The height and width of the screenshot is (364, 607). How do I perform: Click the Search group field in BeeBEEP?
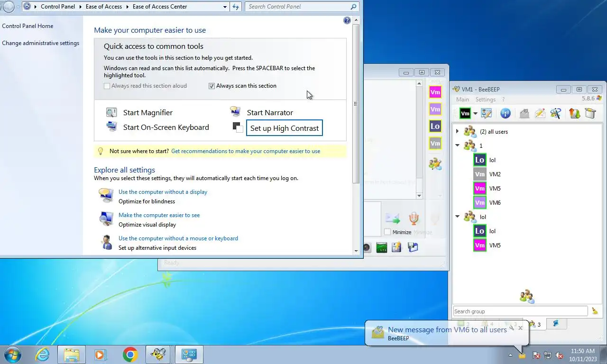pyautogui.click(x=520, y=311)
